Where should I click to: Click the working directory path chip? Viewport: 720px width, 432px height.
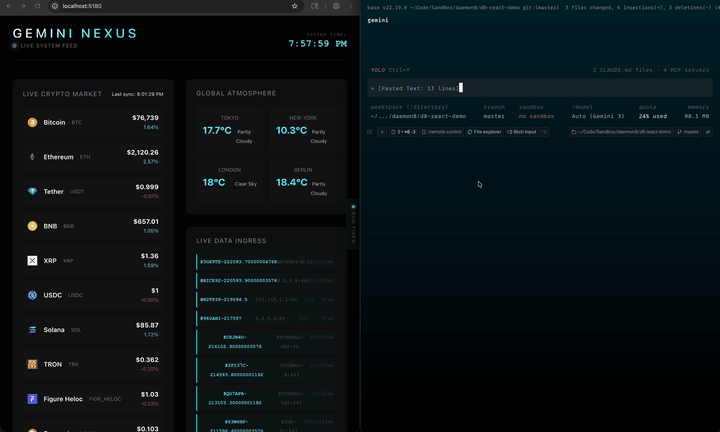[x=621, y=132]
